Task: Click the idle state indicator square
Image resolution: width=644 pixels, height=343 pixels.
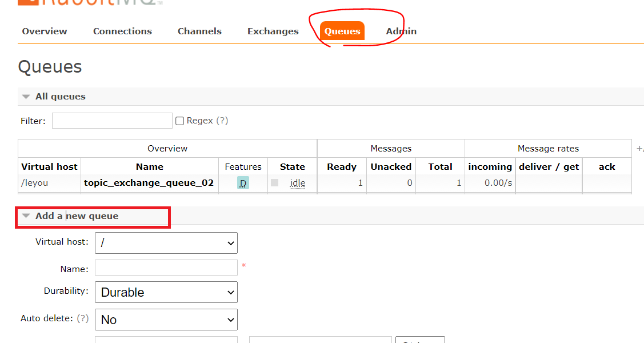Action: (275, 182)
